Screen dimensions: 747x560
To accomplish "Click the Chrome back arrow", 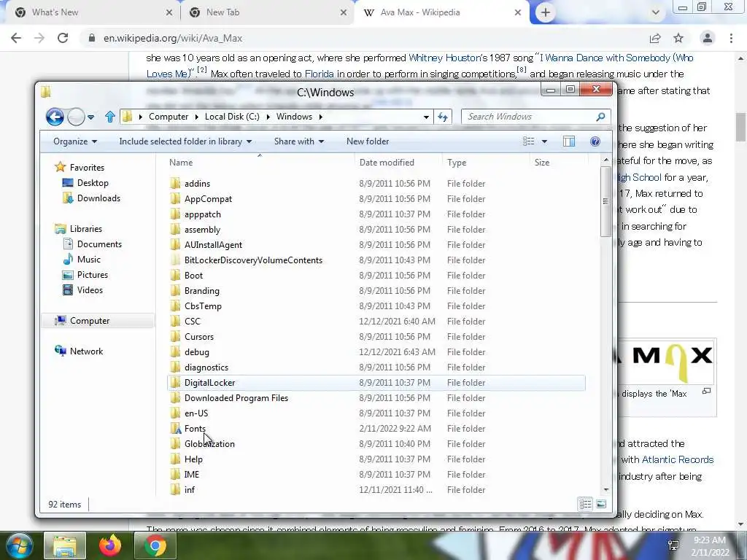I will point(16,38).
